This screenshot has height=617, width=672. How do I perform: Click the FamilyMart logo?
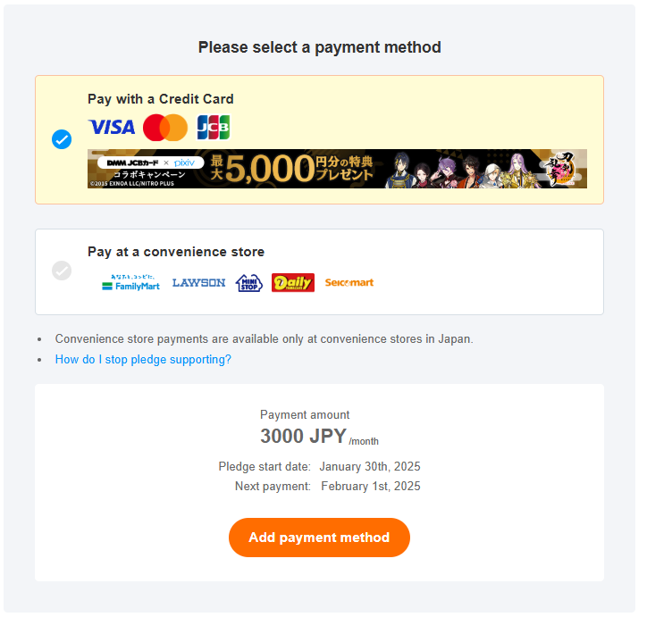click(x=131, y=283)
